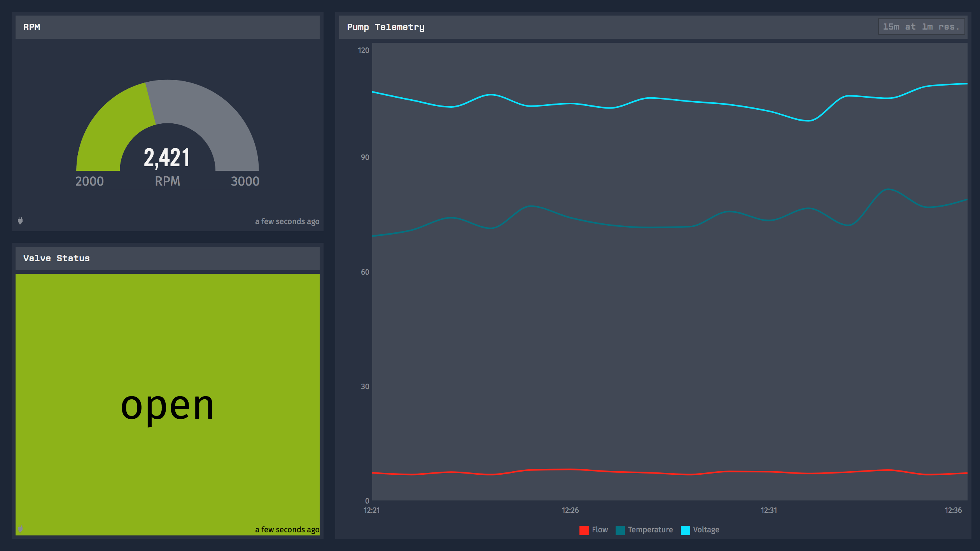Click the 120 y-axis label
980x551 pixels.
pos(363,50)
